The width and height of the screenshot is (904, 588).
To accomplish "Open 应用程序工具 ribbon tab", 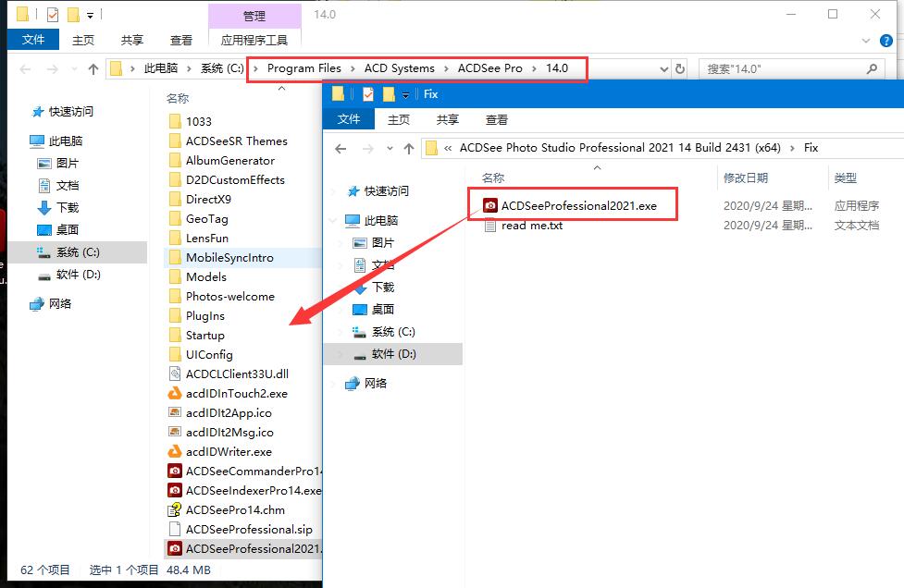I will (x=254, y=40).
